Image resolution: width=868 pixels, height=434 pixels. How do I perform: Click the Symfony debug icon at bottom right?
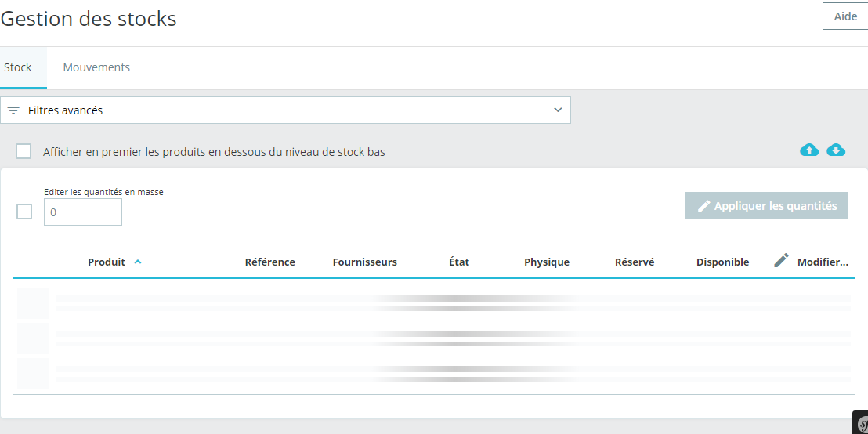861,425
